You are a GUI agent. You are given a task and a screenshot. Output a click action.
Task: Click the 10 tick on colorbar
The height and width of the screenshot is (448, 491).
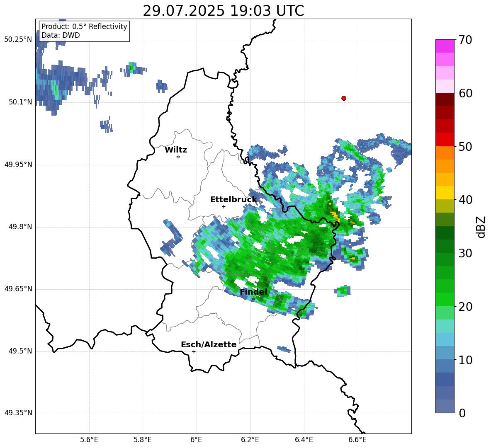tap(465, 360)
